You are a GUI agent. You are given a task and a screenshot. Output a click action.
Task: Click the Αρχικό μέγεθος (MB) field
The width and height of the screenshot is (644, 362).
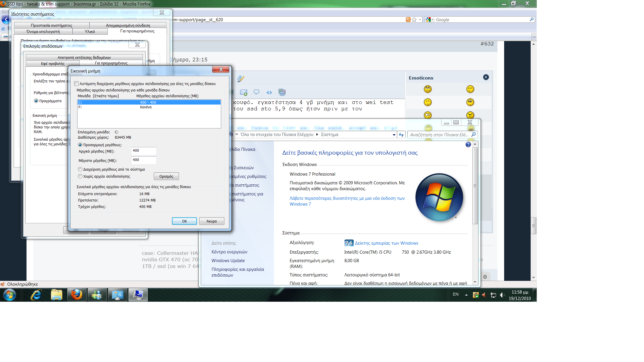tap(144, 151)
